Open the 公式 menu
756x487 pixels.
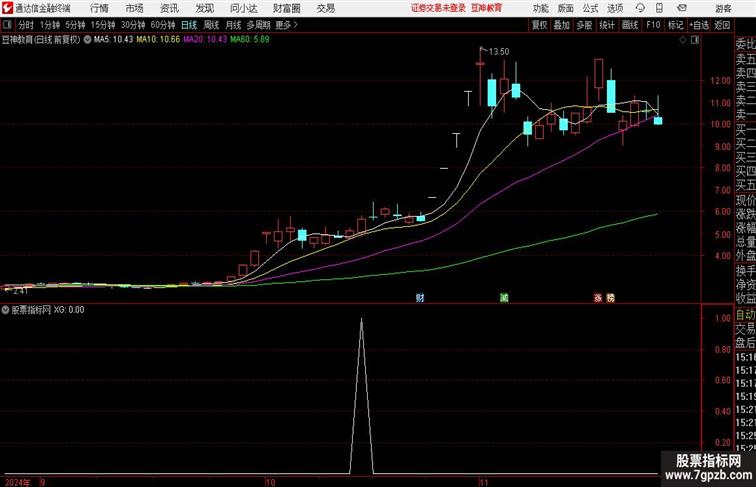(x=590, y=8)
